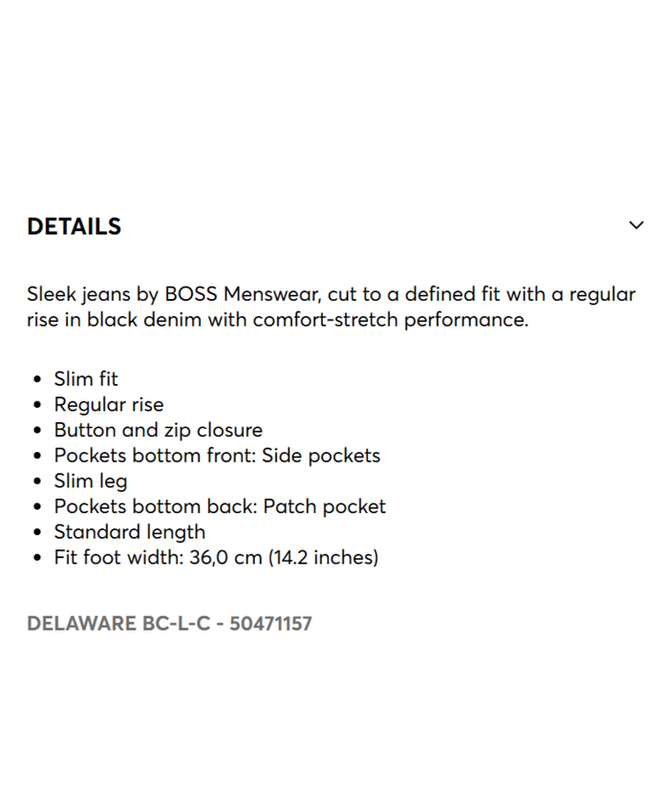Click the 'comfort-stretch performance' phrase

click(x=390, y=320)
